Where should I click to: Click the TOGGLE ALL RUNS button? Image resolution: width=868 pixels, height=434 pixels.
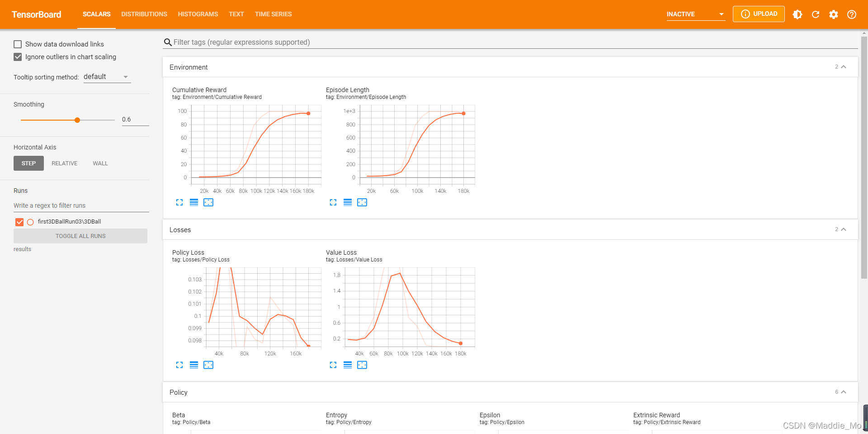(80, 236)
